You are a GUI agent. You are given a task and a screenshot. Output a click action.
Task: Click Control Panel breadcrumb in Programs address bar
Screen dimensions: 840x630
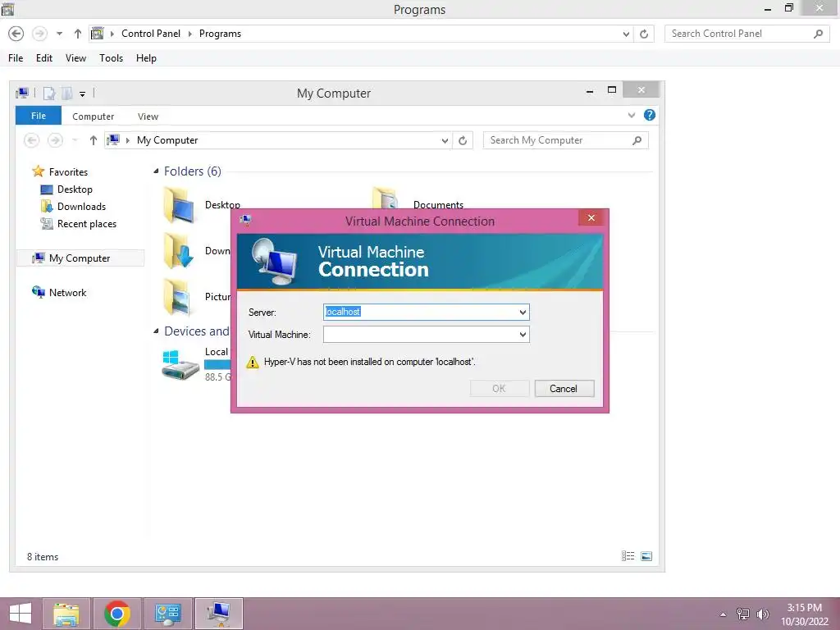[x=151, y=33]
